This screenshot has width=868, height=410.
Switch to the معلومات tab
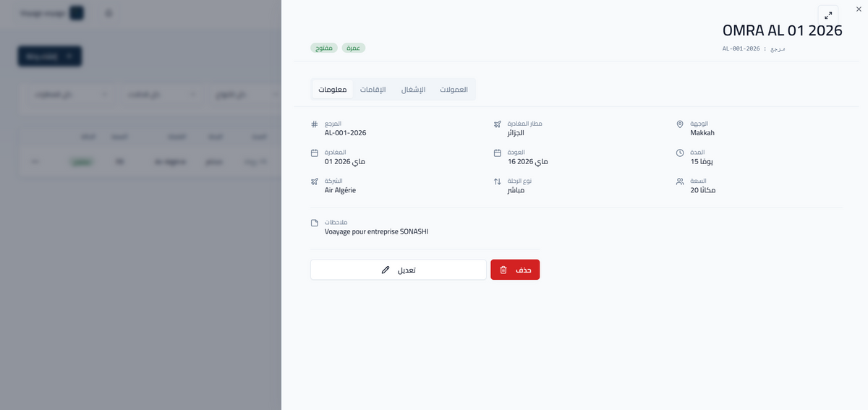point(333,90)
